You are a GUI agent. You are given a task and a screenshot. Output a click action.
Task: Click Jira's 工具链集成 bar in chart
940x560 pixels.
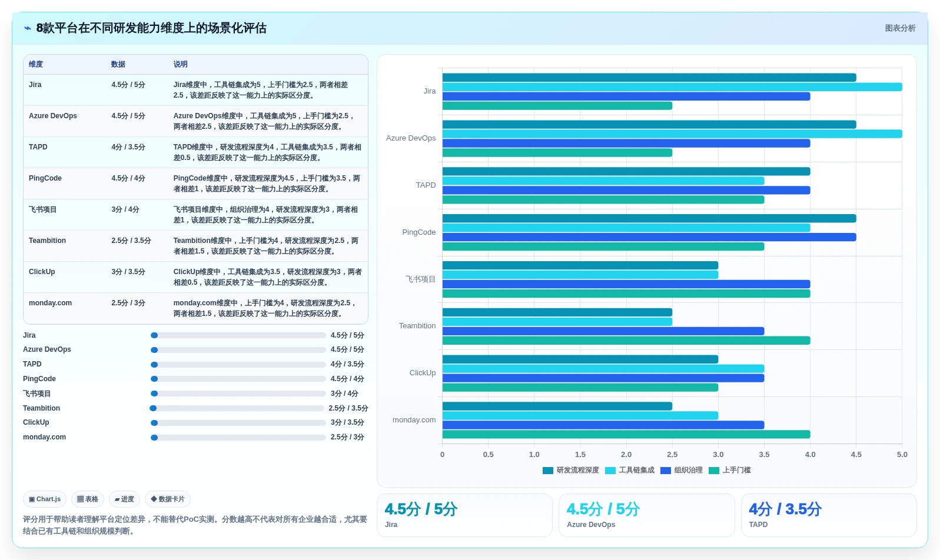672,87
